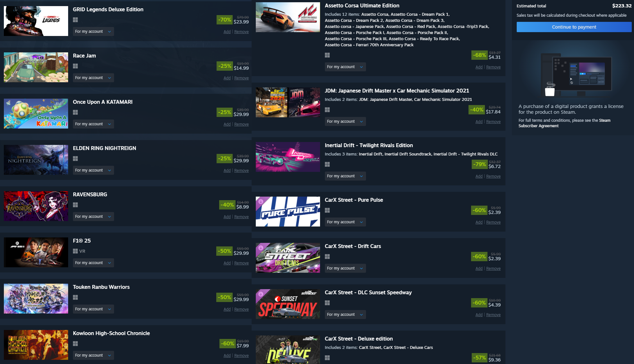
Task: Continue to payment
Action: (x=574, y=27)
